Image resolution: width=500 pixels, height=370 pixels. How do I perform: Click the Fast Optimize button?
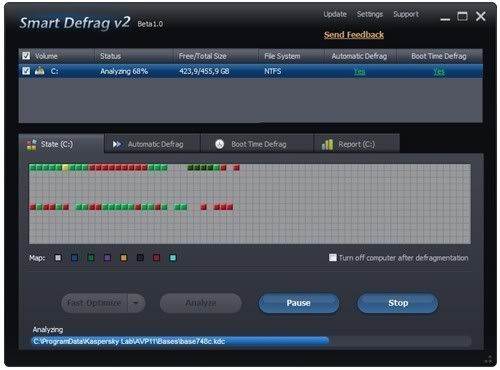click(94, 303)
